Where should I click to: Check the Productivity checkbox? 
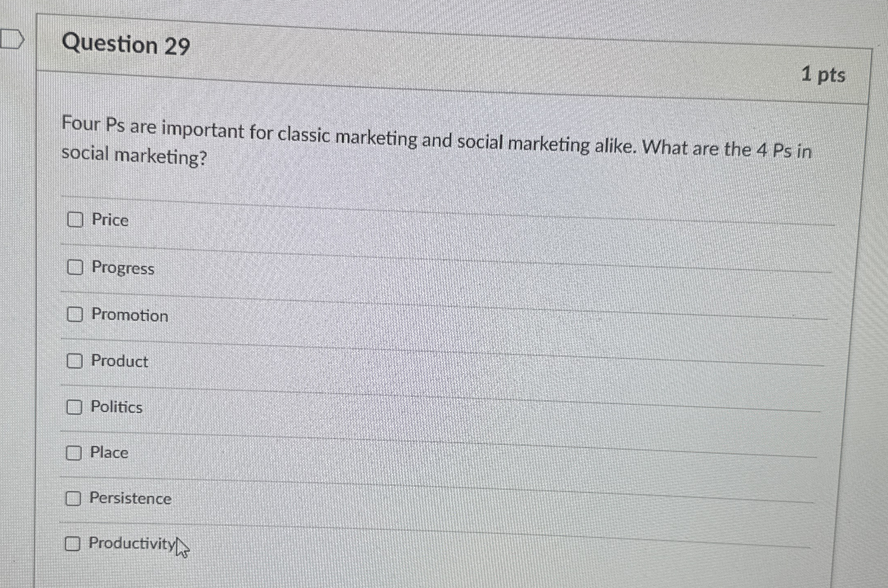click(74, 544)
